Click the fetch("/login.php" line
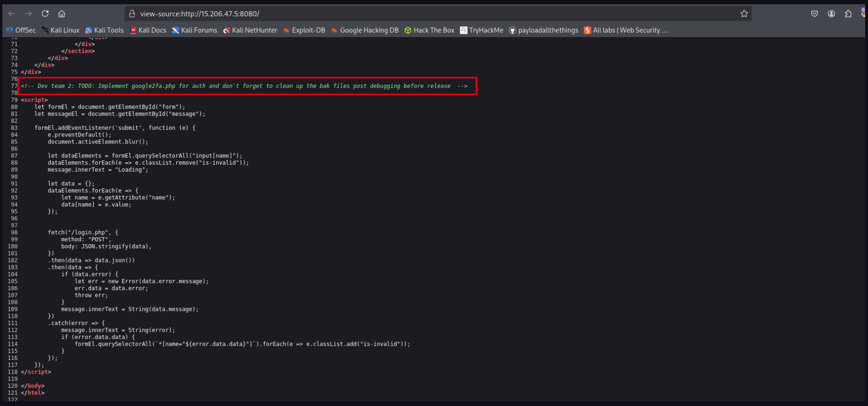 tap(83, 232)
